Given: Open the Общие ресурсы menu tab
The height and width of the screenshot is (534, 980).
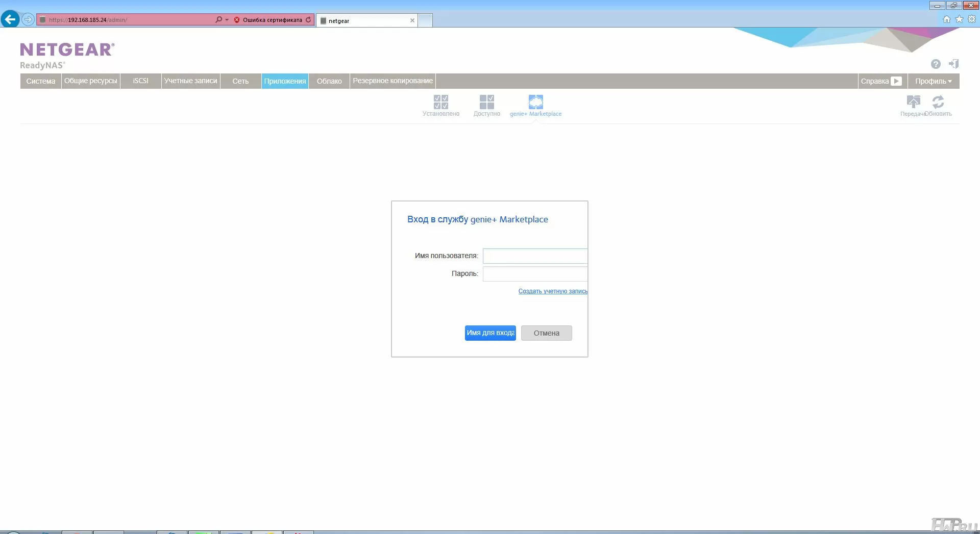Looking at the screenshot, I should 91,81.
